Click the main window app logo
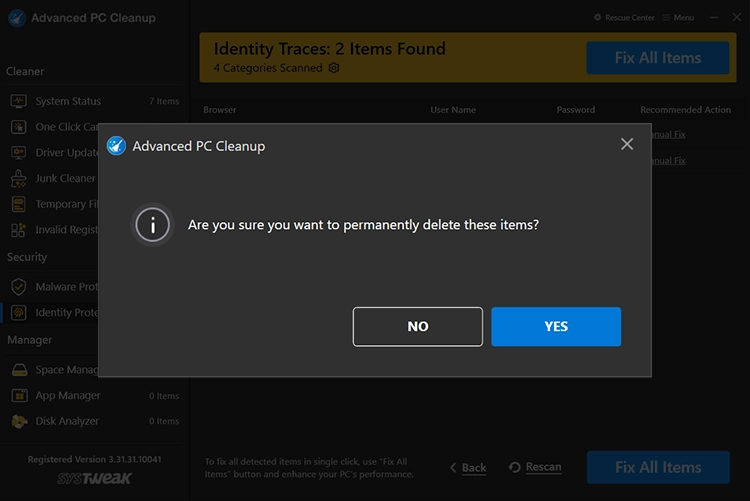750x501 pixels. [x=17, y=18]
